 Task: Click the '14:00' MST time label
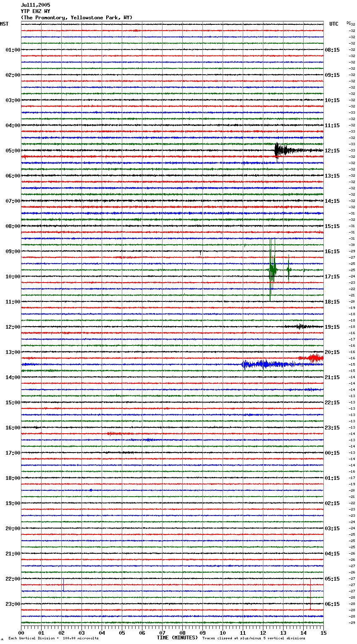click(13, 377)
